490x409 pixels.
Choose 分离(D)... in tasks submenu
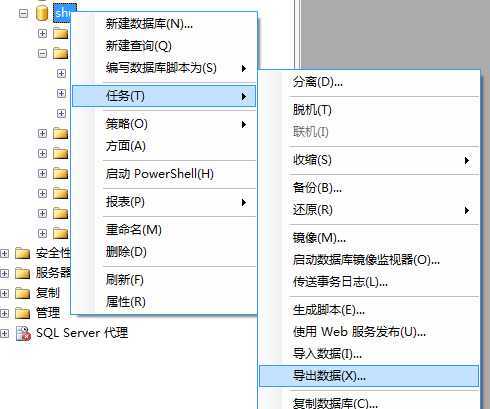tap(369, 82)
